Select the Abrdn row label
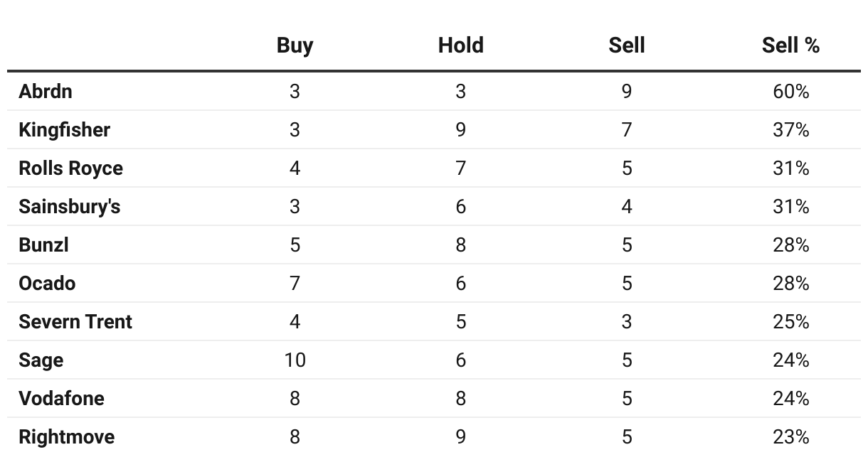This screenshot has height=462, width=868. 46,92
